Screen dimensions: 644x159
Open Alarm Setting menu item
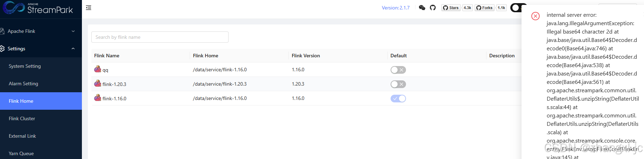[41, 84]
